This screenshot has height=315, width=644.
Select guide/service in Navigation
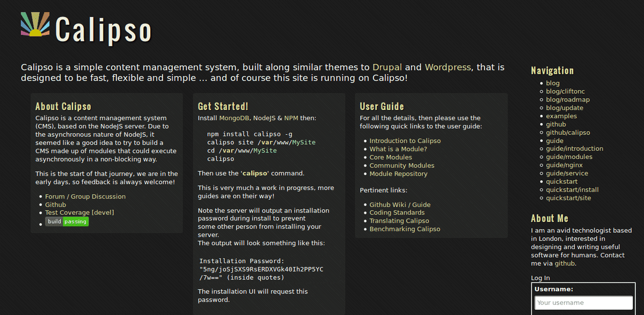tap(567, 173)
